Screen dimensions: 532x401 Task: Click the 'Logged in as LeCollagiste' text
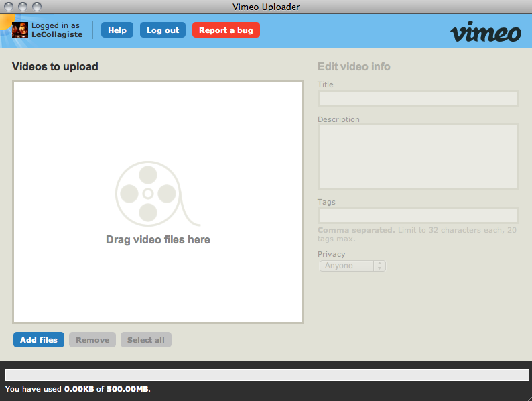(x=57, y=30)
